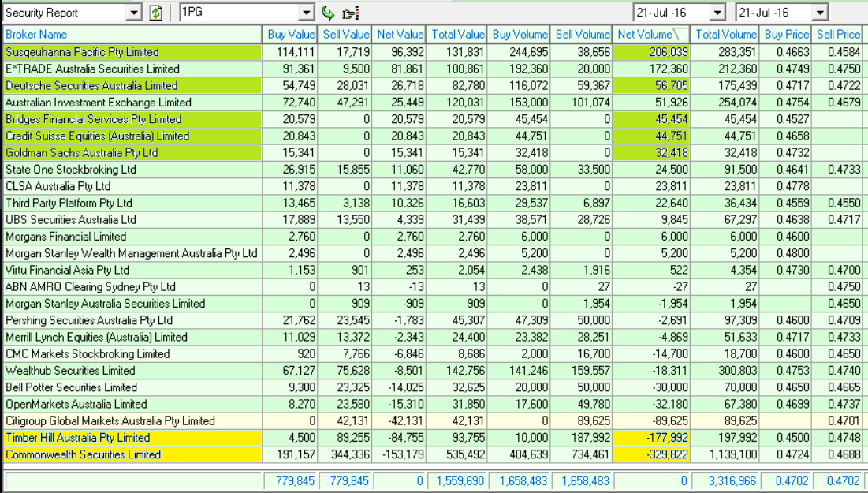Open the Security Report dropdown arrow
Viewport: 868px width, 493px height.
(133, 13)
